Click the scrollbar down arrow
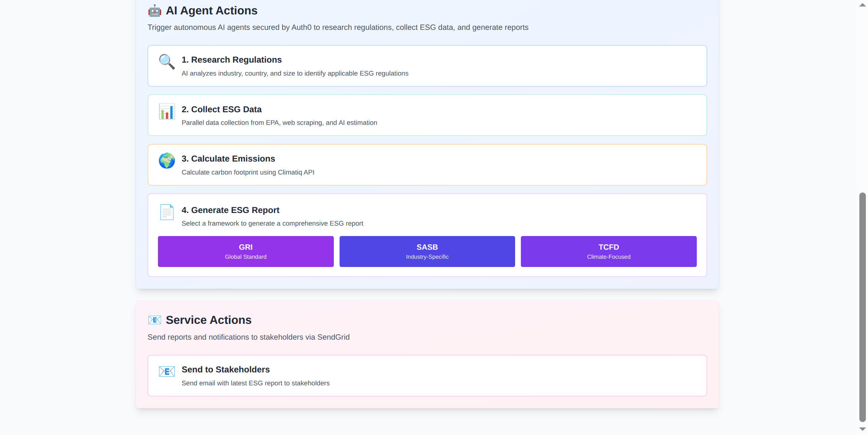Screen dimensions: 868x435 tap(862, 429)
